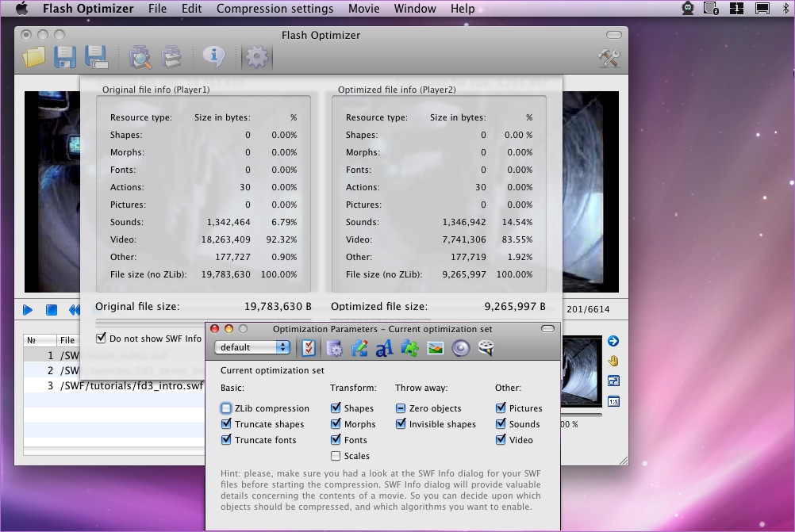Click the original file size '19,783,630 B'
795x532 pixels.
point(278,306)
